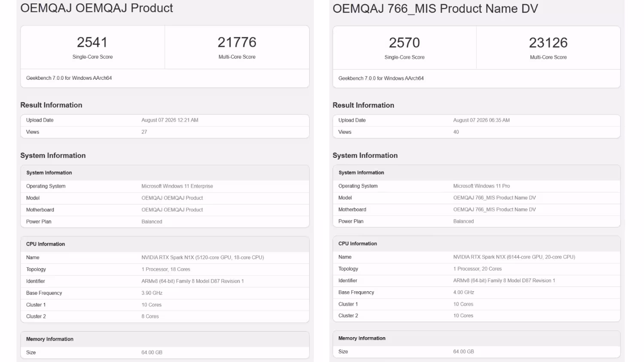
Task: Click 'CPU Information' table header in the 3.90 GHz result
Action: tap(46, 244)
